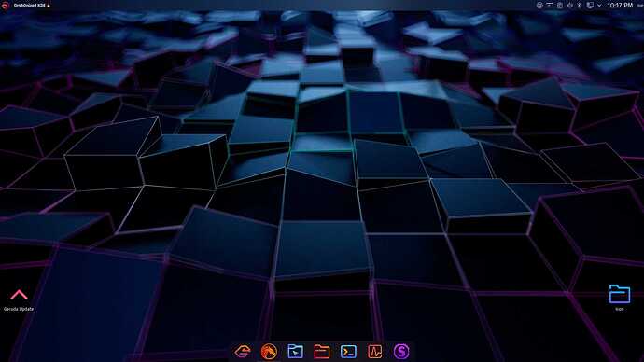
Task: Expand hidden system tray icons arrow
Action: [599, 6]
